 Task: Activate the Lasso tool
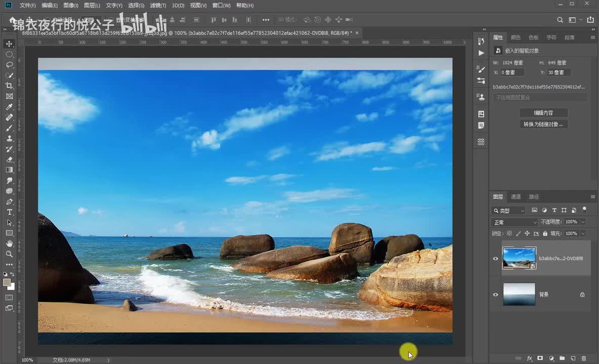coord(9,65)
